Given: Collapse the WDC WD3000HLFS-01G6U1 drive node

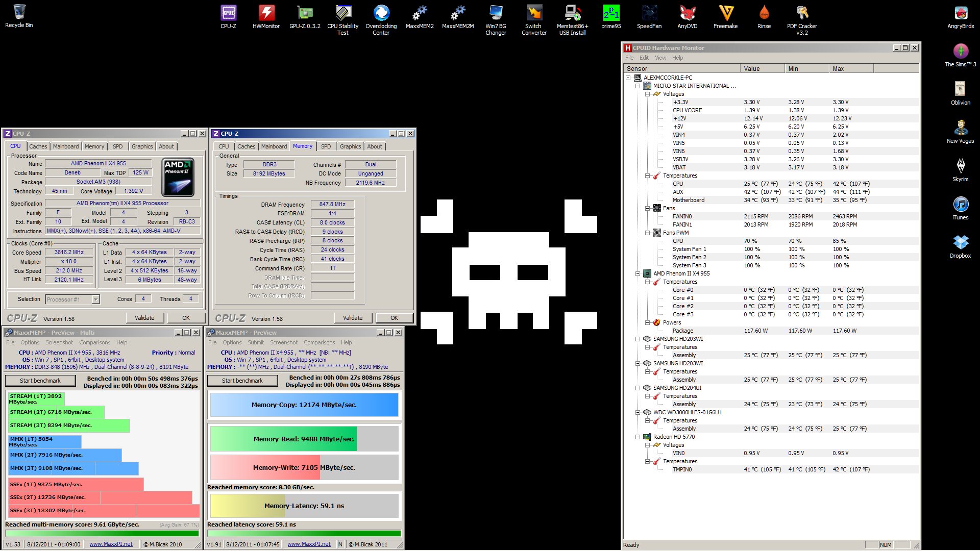Looking at the screenshot, I should pos(638,413).
